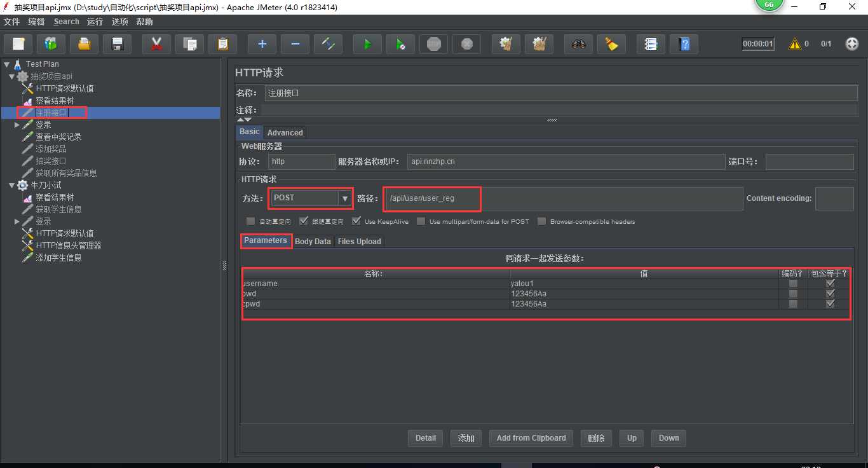This screenshot has height=468, width=868.
Task: Select HTTP信息头管理器 in the tree
Action: point(69,245)
